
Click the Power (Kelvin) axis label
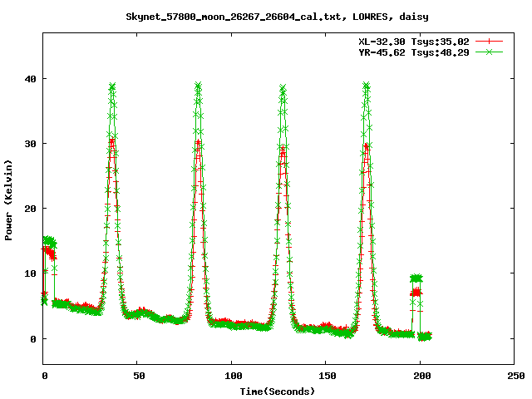[x=8, y=199]
